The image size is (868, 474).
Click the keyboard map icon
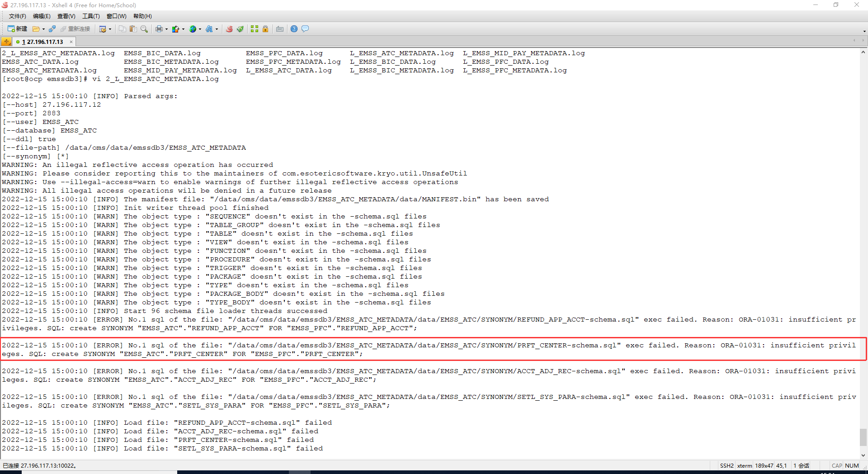click(280, 29)
